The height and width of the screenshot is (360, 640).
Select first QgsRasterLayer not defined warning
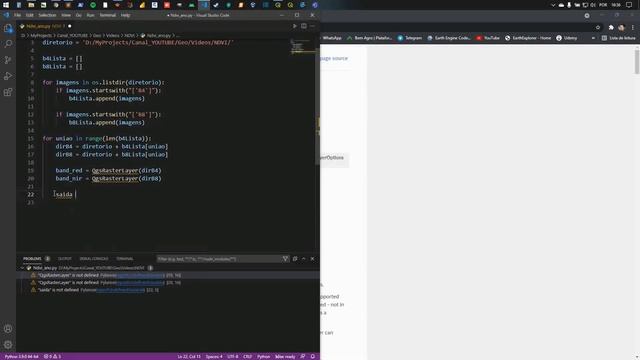click(x=168, y=276)
